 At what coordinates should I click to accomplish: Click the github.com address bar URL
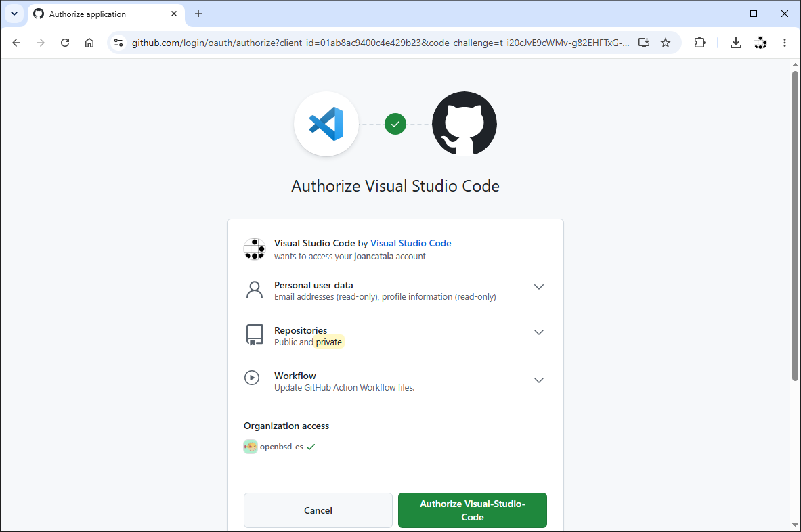point(380,43)
